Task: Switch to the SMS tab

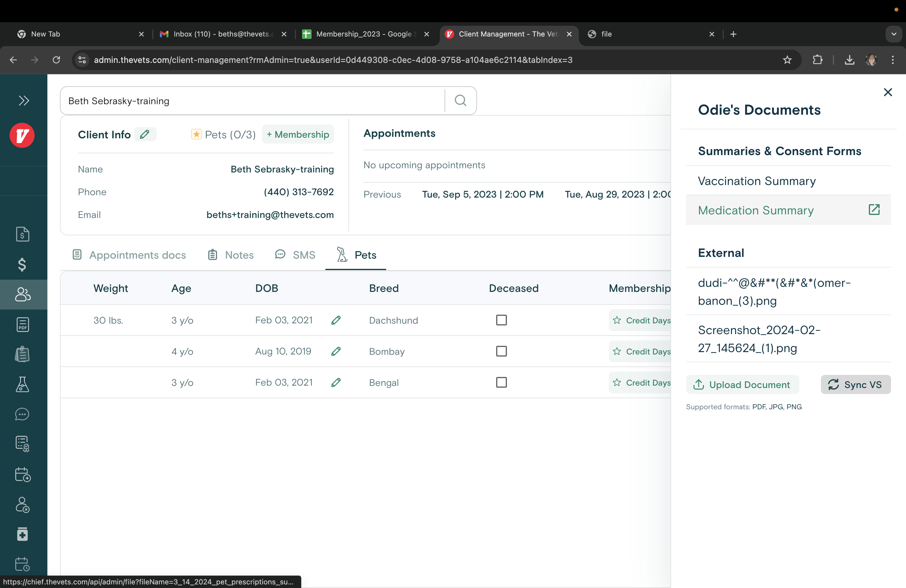Action: pyautogui.click(x=295, y=255)
